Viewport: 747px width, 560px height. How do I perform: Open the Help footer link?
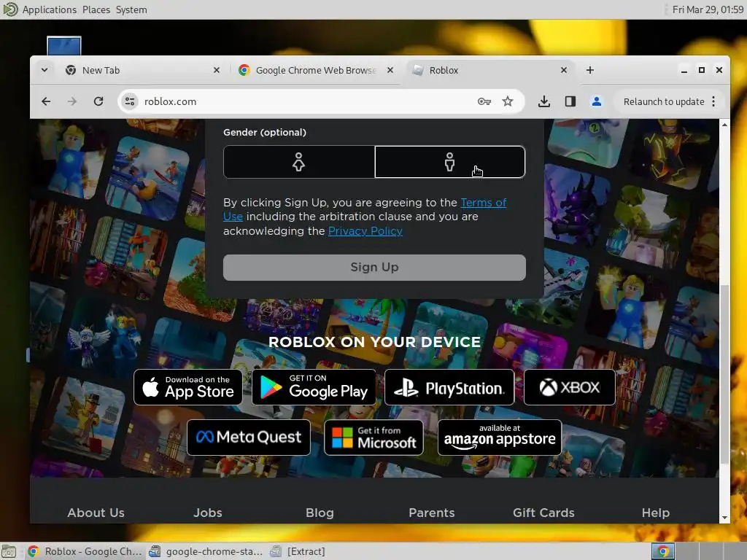pyautogui.click(x=656, y=513)
